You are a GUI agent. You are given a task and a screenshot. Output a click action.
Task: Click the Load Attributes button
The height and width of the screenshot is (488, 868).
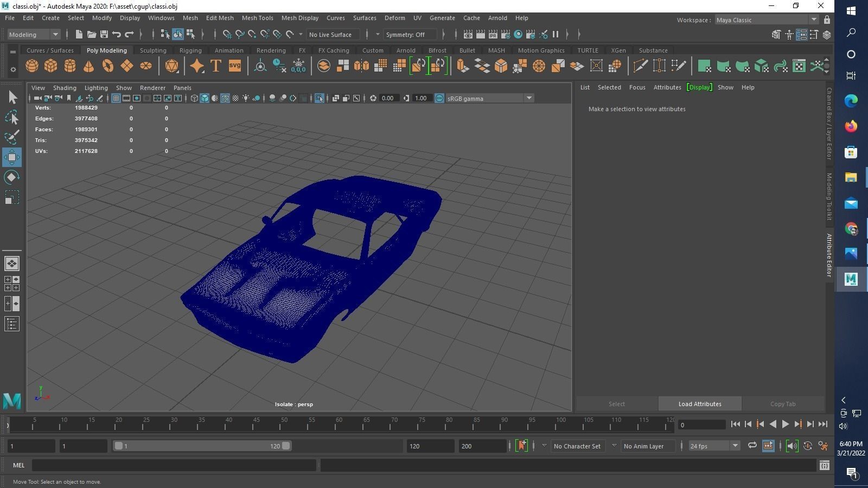(x=700, y=404)
